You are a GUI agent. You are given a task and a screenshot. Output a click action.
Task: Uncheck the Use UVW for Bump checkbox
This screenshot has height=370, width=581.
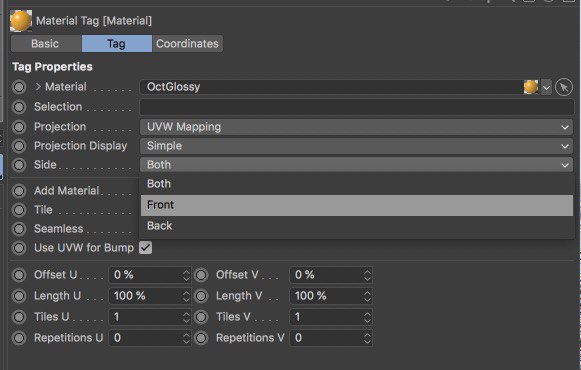click(145, 248)
